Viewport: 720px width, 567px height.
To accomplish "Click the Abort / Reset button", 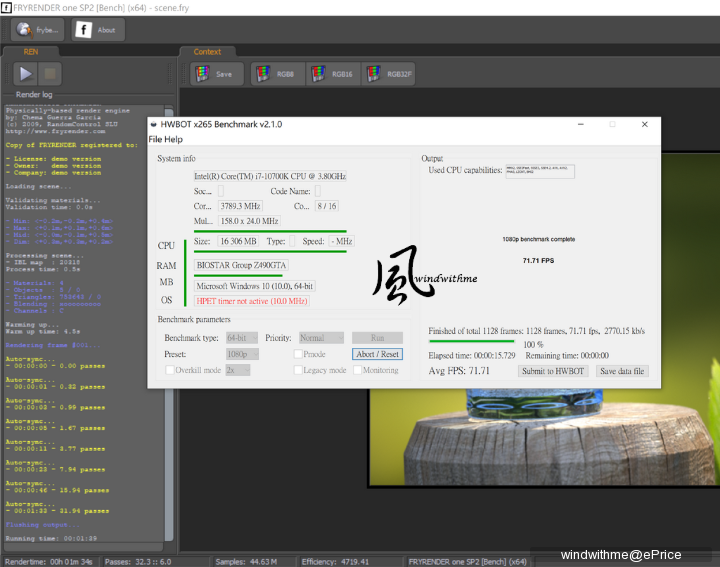I will point(377,354).
